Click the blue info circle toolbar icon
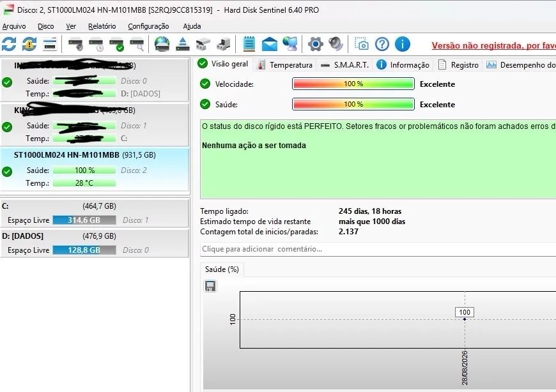Viewport: 556px width, 392px height. click(403, 44)
